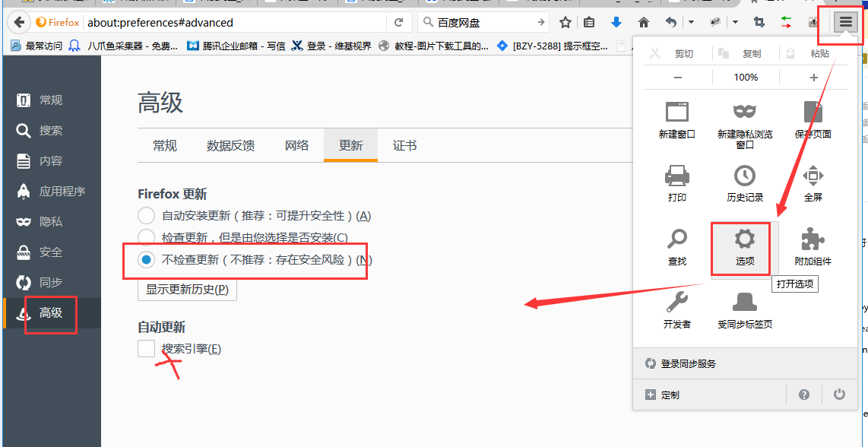Click the 显示更新历史 button

[x=186, y=289]
